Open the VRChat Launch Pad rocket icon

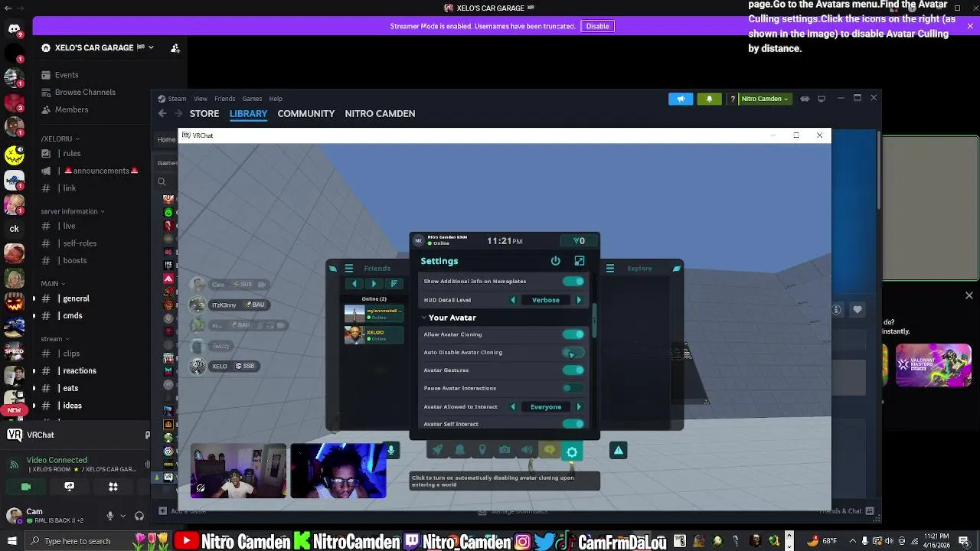click(437, 450)
